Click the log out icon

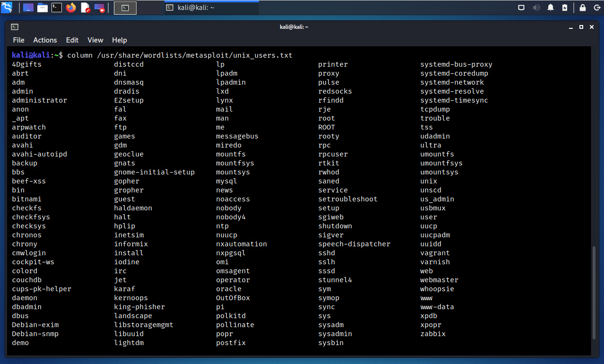coord(596,8)
